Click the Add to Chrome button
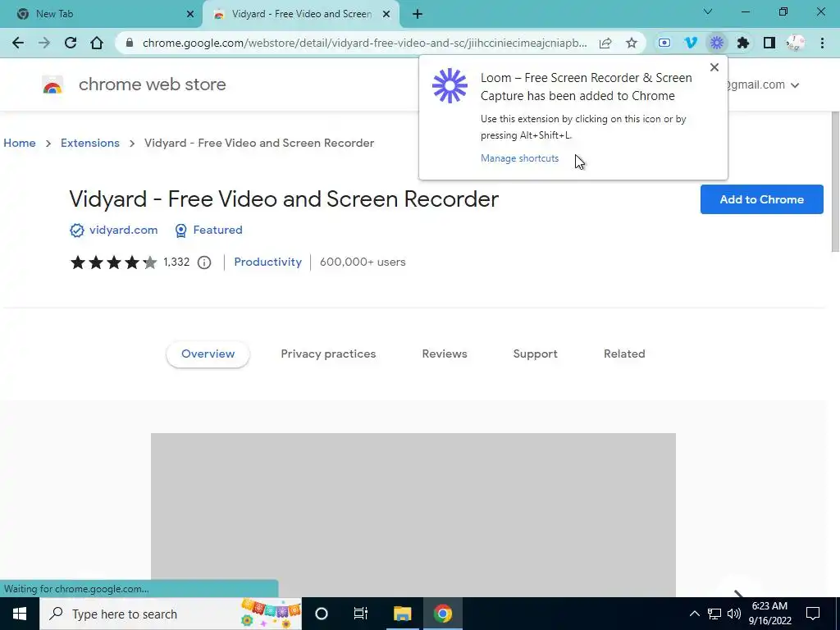The image size is (840, 630). click(761, 199)
